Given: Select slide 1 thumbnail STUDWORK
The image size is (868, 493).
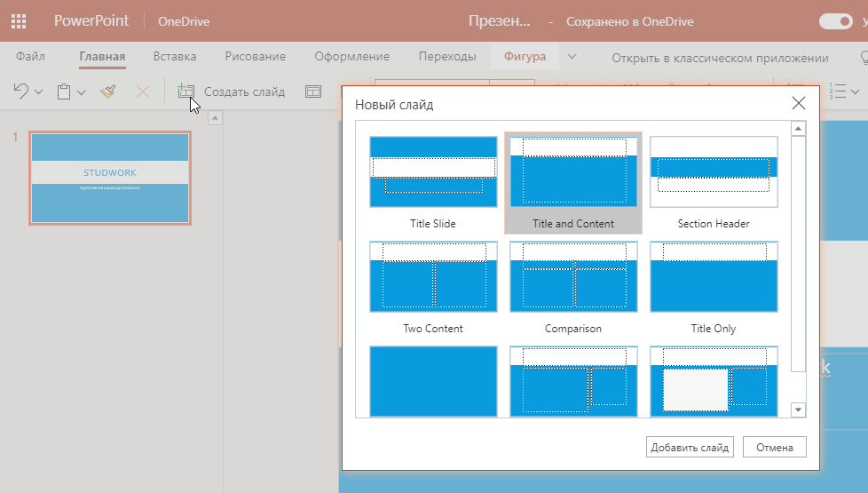Looking at the screenshot, I should (x=110, y=179).
